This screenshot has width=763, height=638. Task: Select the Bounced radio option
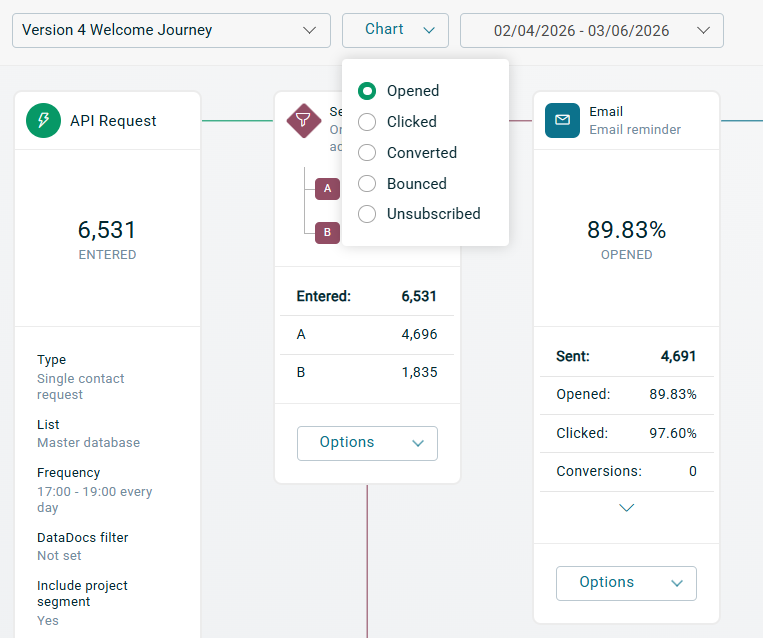367,184
